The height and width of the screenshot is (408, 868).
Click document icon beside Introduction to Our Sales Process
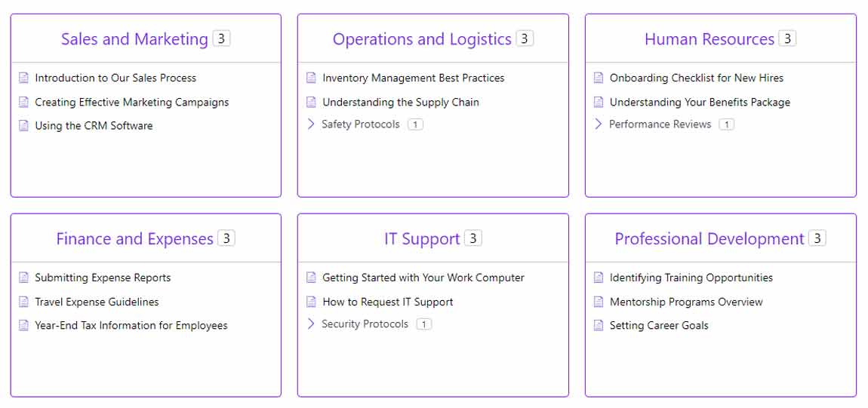point(24,78)
